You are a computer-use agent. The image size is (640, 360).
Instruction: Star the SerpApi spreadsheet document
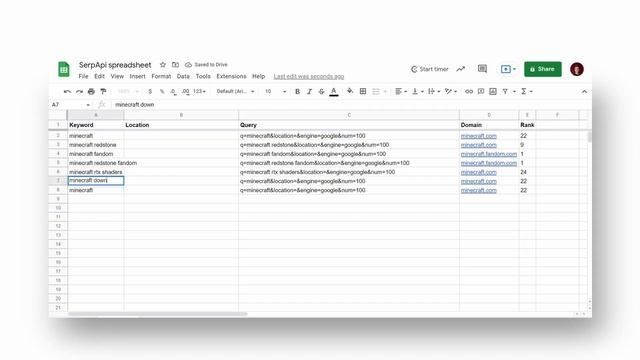pyautogui.click(x=163, y=64)
